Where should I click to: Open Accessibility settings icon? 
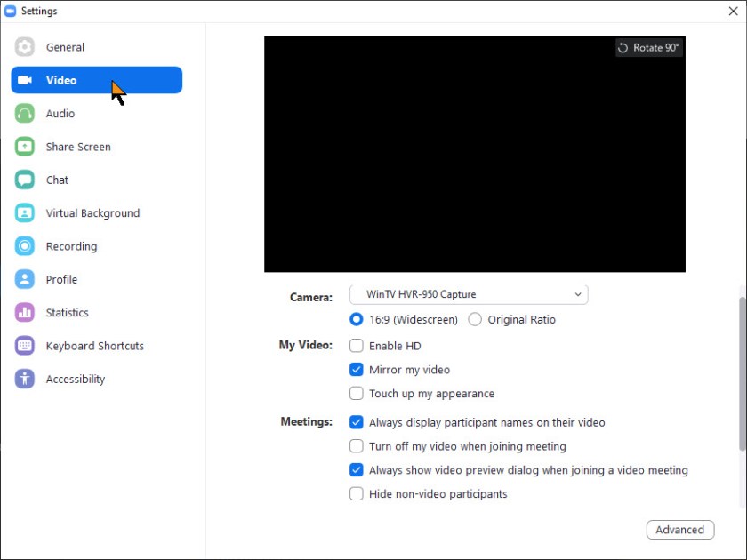26,379
